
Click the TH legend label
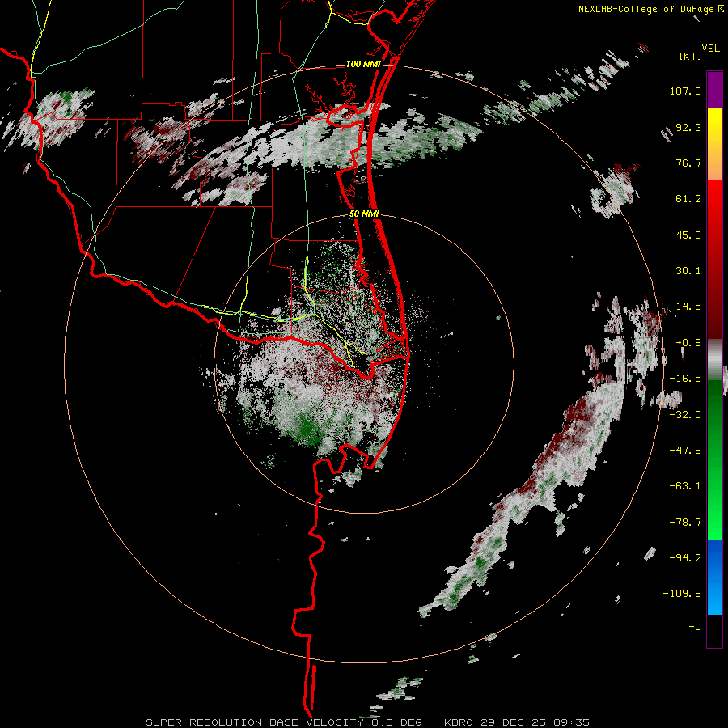tap(695, 630)
